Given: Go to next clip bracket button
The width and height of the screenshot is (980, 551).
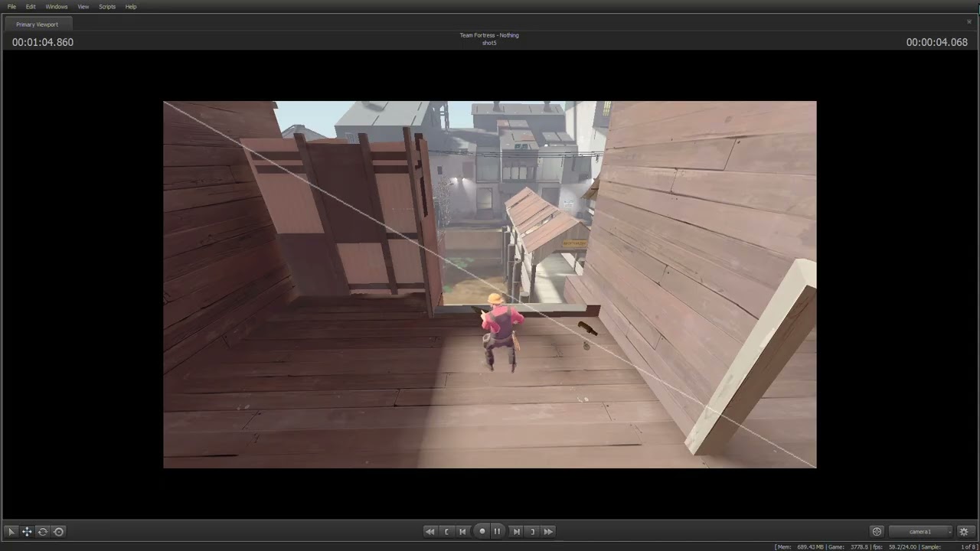Looking at the screenshot, I should [532, 531].
